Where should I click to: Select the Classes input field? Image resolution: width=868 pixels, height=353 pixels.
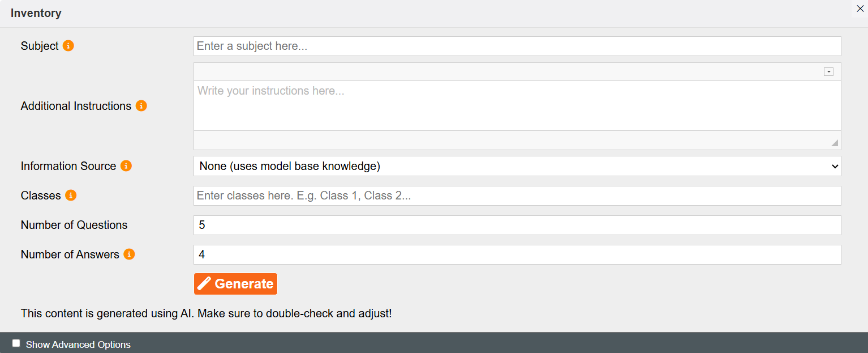point(517,195)
